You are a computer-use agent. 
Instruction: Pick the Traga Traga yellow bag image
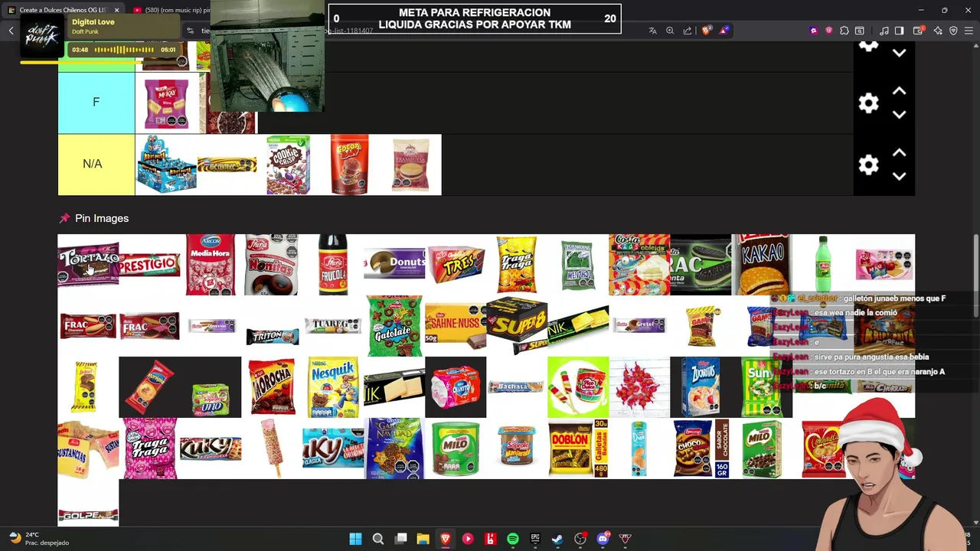(517, 265)
